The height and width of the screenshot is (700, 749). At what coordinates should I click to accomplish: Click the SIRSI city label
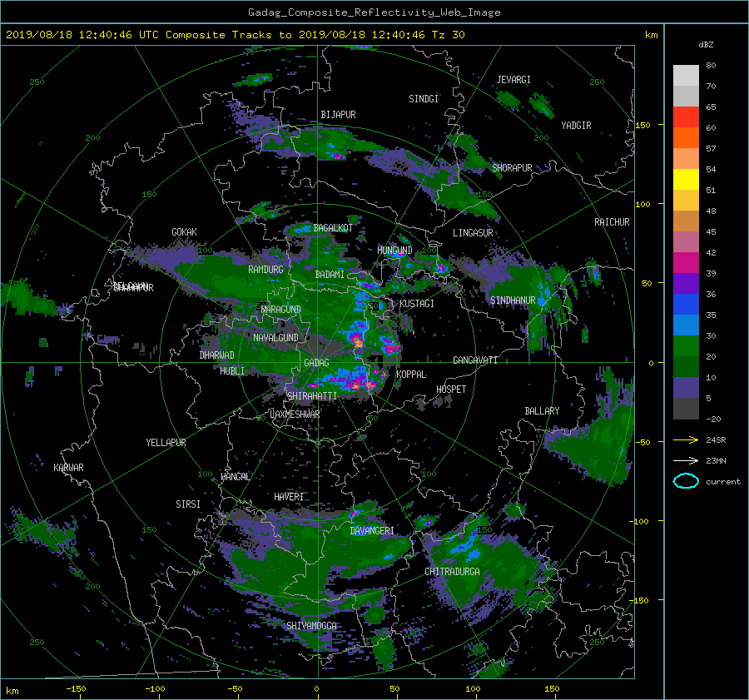tap(188, 504)
